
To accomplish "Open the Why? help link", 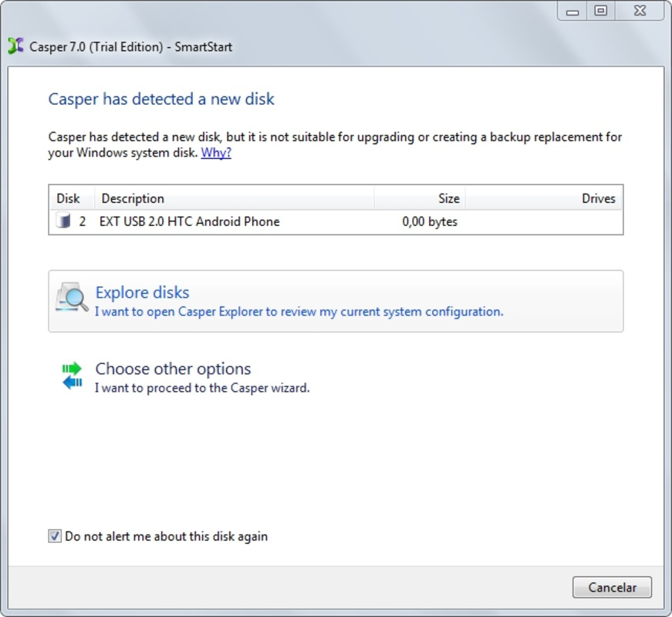I will point(216,153).
